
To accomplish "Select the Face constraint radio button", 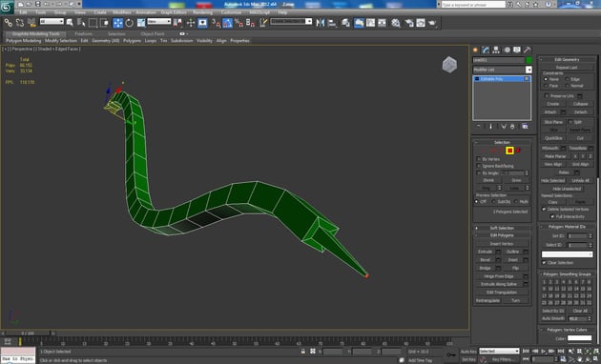I will [546, 86].
